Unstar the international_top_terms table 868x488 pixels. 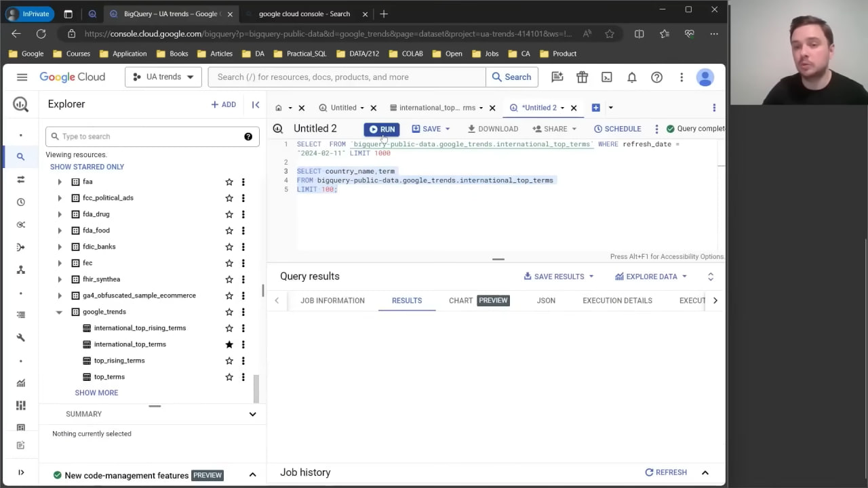tap(229, 344)
